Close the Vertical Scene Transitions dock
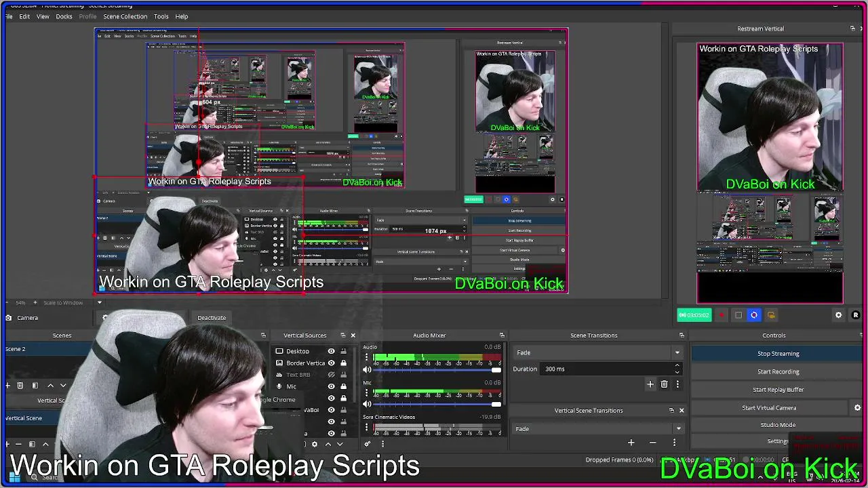Screen dimensions: 868x488 pos(682,410)
